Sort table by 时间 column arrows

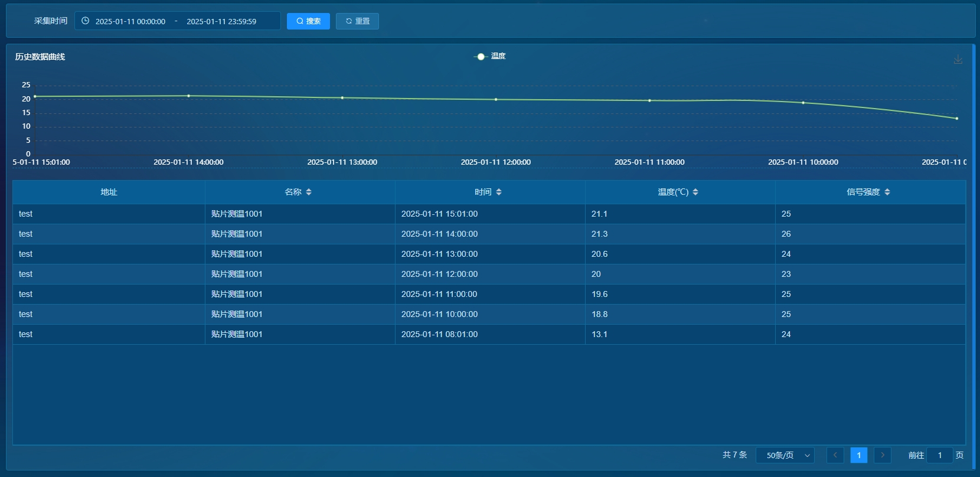pos(499,192)
